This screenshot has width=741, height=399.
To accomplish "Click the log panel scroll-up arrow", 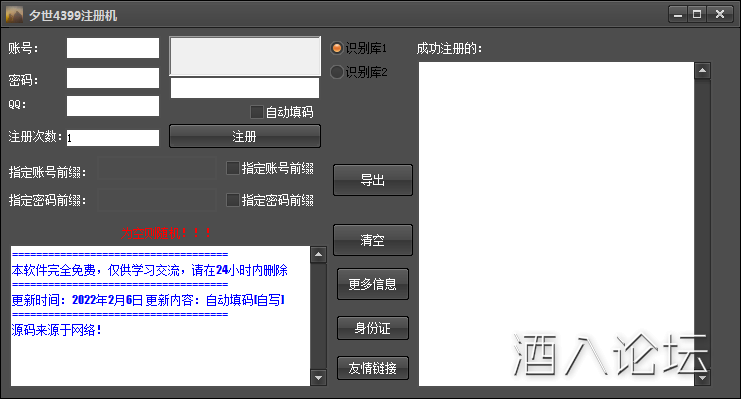I will (319, 255).
